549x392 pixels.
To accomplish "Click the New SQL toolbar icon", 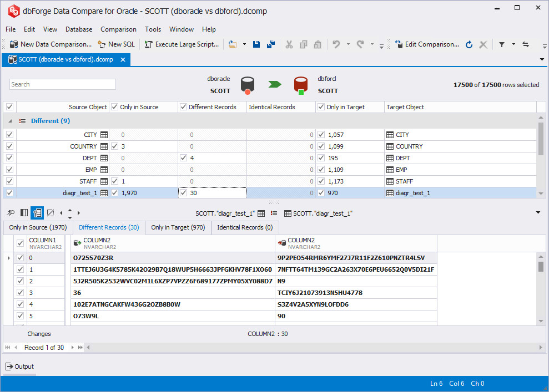I will tap(102, 44).
